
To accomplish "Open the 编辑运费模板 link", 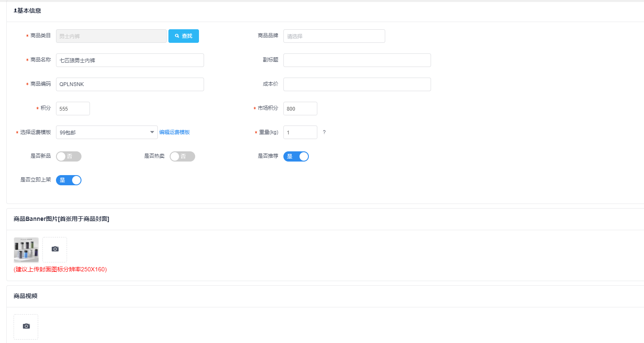I will point(174,132).
